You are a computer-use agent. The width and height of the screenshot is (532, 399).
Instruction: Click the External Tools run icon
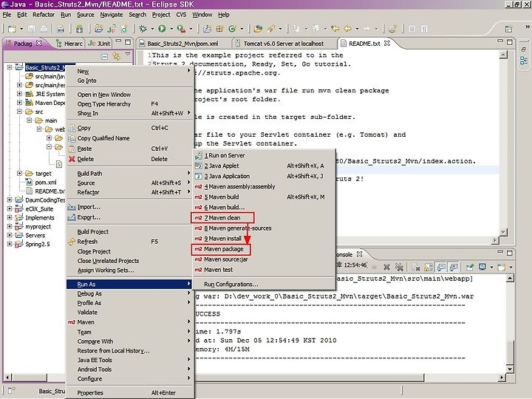[181, 29]
